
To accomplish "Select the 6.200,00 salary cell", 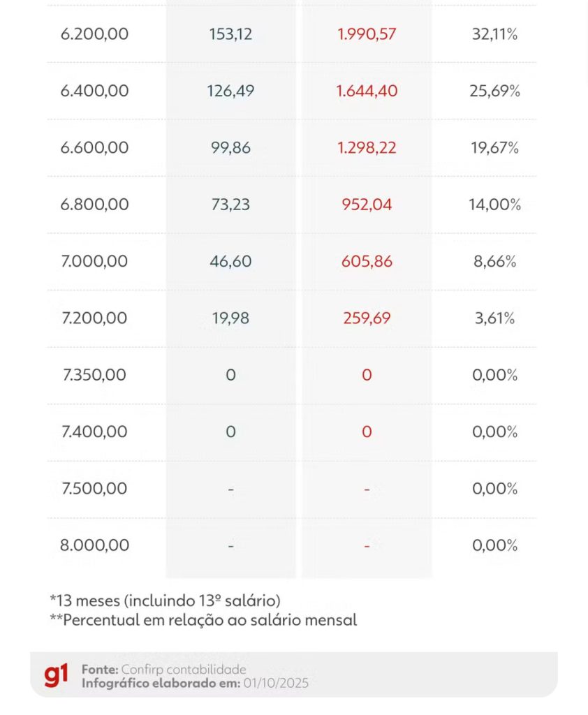I will (94, 34).
